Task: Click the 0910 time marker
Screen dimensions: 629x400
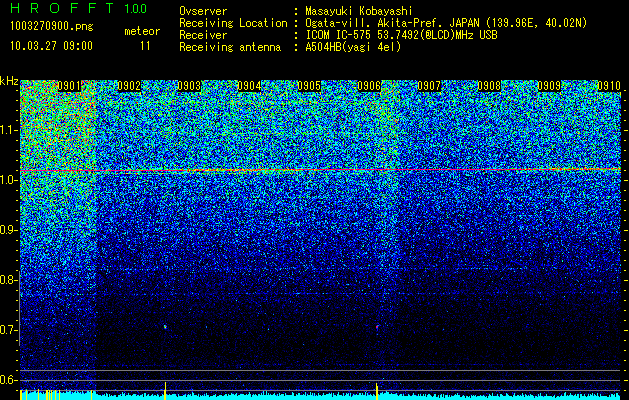Action: point(609,86)
